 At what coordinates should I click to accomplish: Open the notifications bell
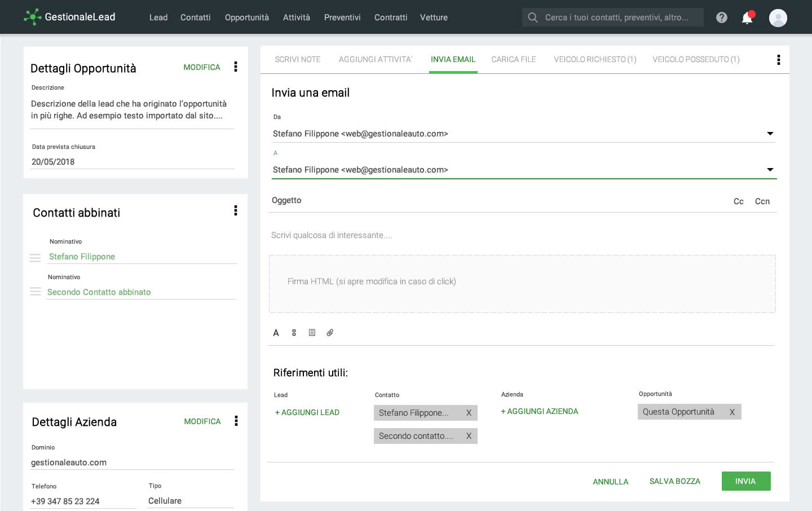click(747, 17)
